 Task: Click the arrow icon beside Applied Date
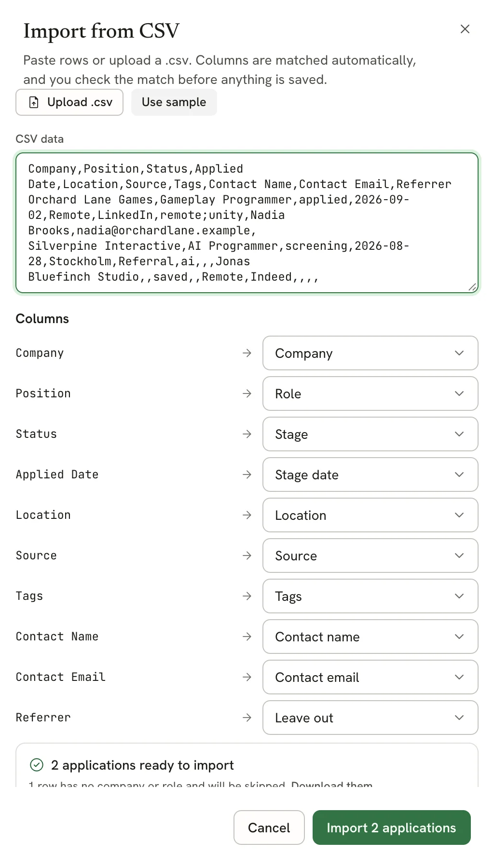point(247,475)
